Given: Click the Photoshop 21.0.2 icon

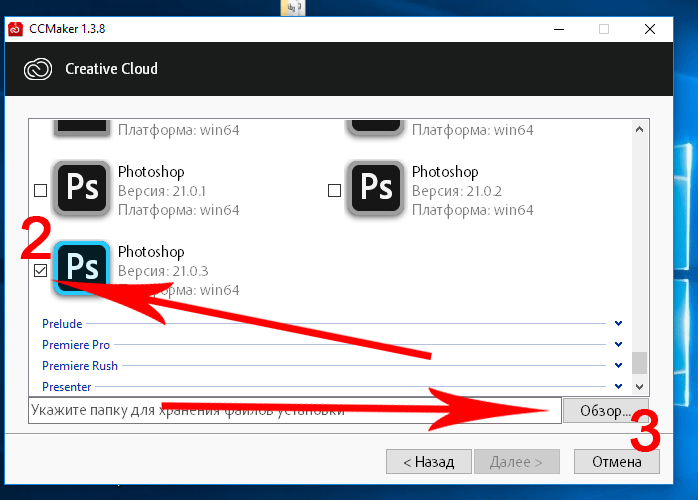Looking at the screenshot, I should pos(376,188).
